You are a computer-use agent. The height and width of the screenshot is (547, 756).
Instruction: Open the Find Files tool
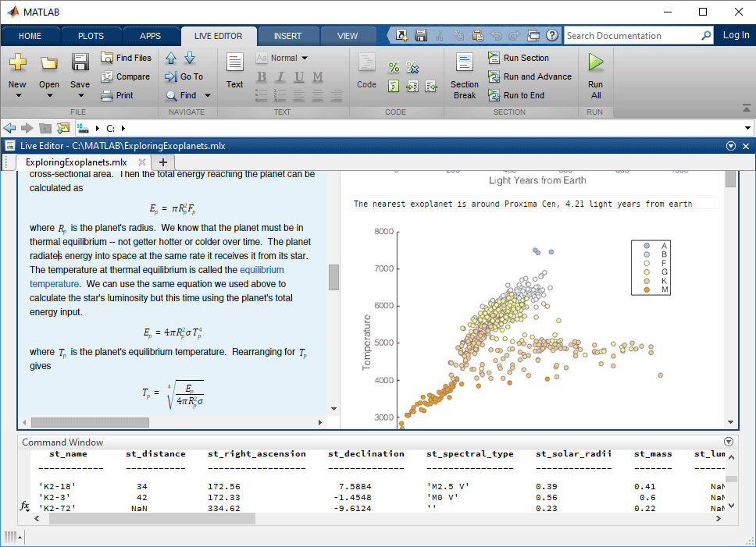[x=126, y=57]
